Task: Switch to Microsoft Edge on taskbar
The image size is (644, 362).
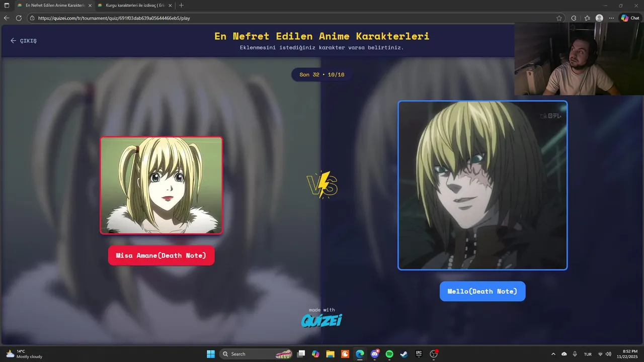Action: [x=360, y=354]
